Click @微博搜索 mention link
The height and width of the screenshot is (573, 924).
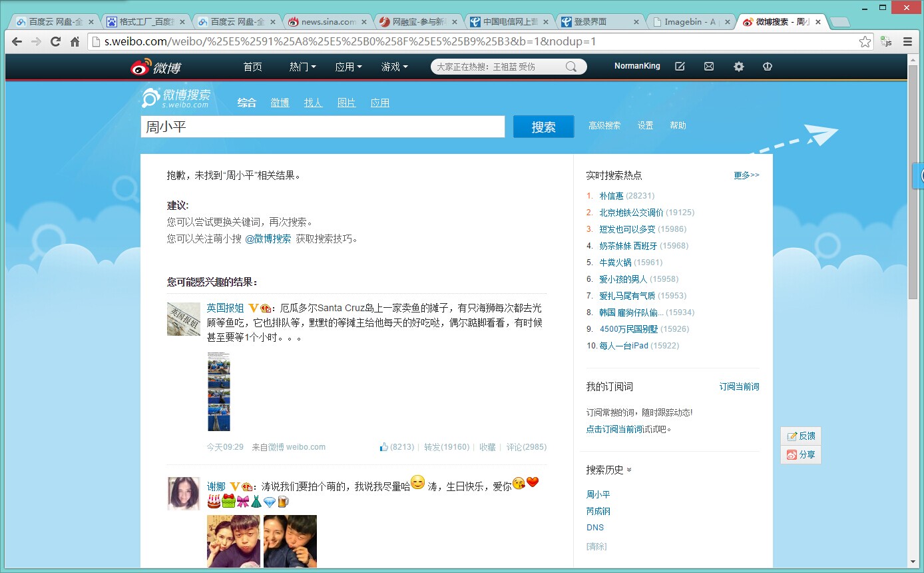(268, 239)
